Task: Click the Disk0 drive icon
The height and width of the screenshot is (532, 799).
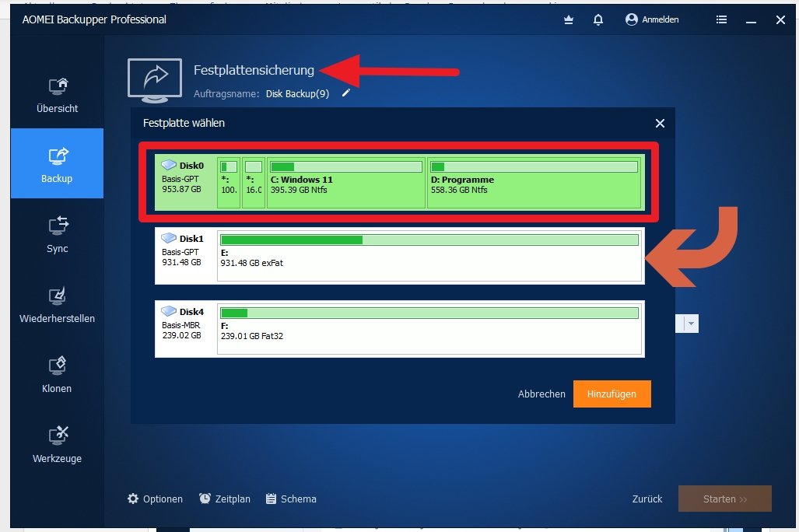Action: [x=169, y=165]
